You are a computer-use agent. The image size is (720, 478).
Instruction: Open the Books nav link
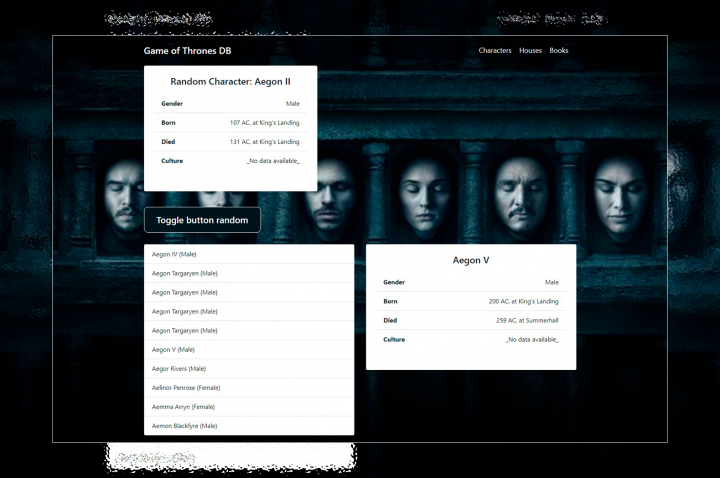559,51
